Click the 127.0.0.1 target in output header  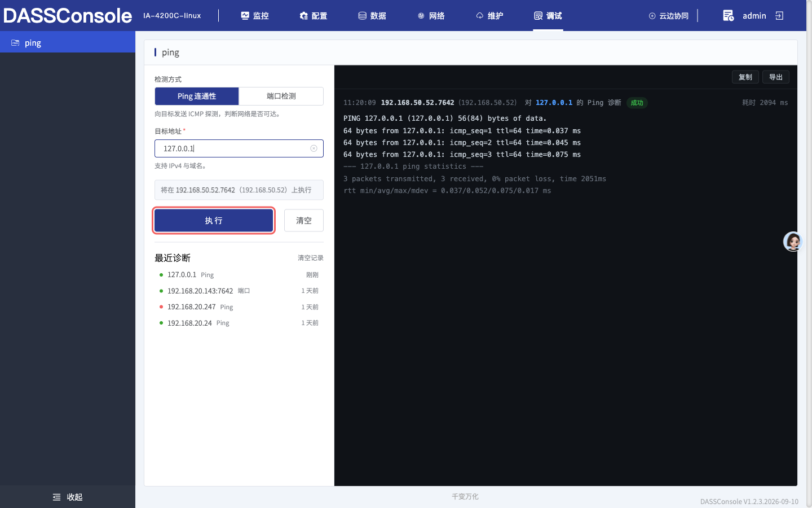point(554,103)
